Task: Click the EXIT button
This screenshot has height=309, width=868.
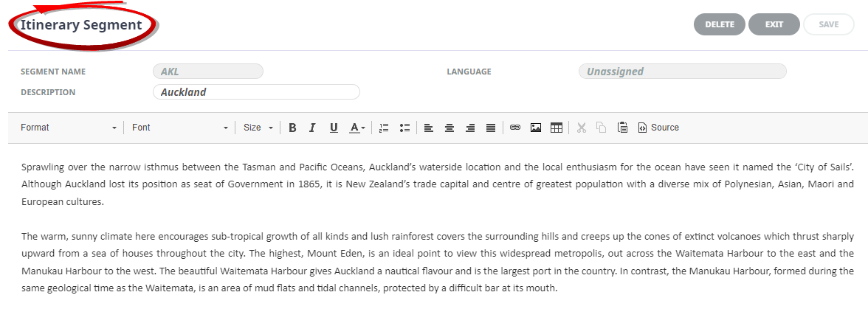Action: coord(774,24)
